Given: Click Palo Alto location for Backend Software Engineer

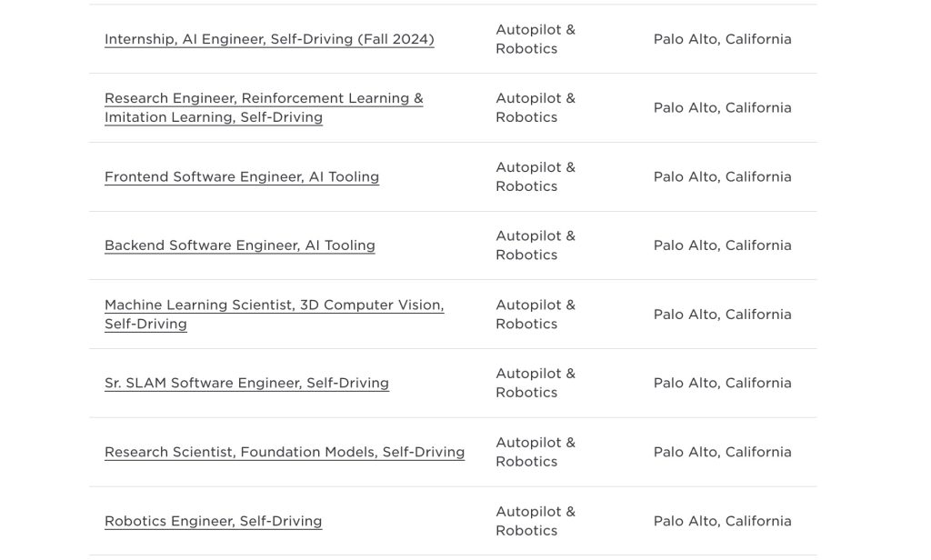Looking at the screenshot, I should pyautogui.click(x=722, y=245).
